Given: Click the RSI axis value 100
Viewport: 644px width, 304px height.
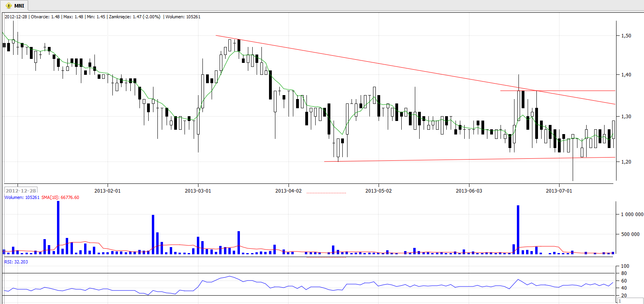Looking at the screenshot, I should [x=625, y=266].
